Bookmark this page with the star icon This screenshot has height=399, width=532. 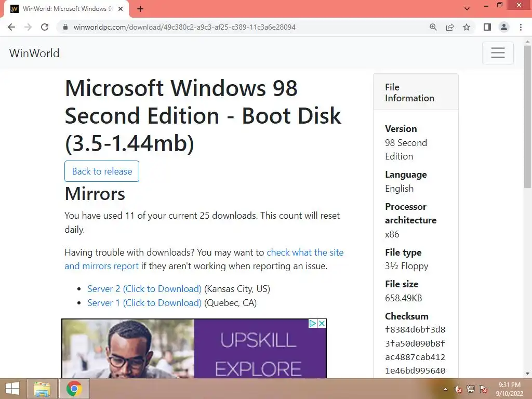click(467, 27)
